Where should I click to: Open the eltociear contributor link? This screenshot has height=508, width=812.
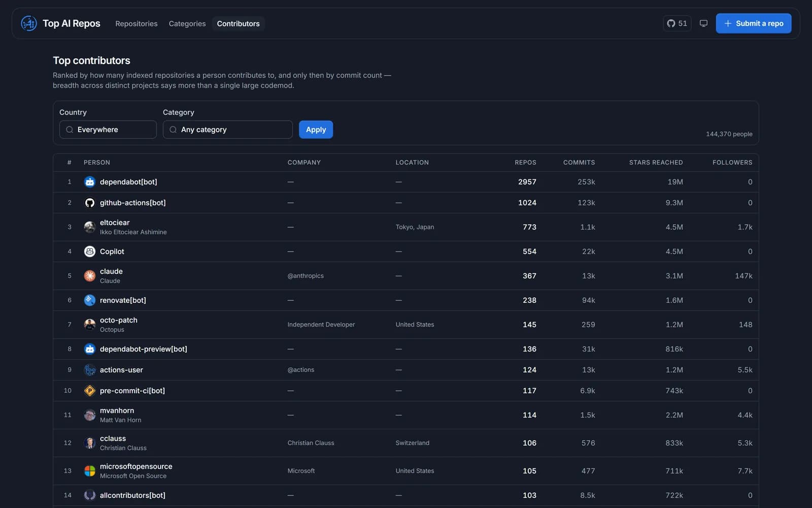pyautogui.click(x=115, y=223)
